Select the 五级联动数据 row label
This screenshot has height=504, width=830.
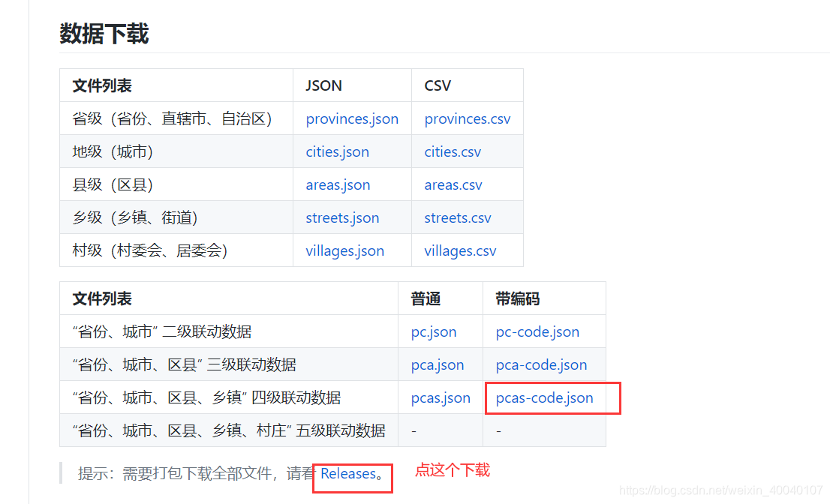tap(229, 430)
